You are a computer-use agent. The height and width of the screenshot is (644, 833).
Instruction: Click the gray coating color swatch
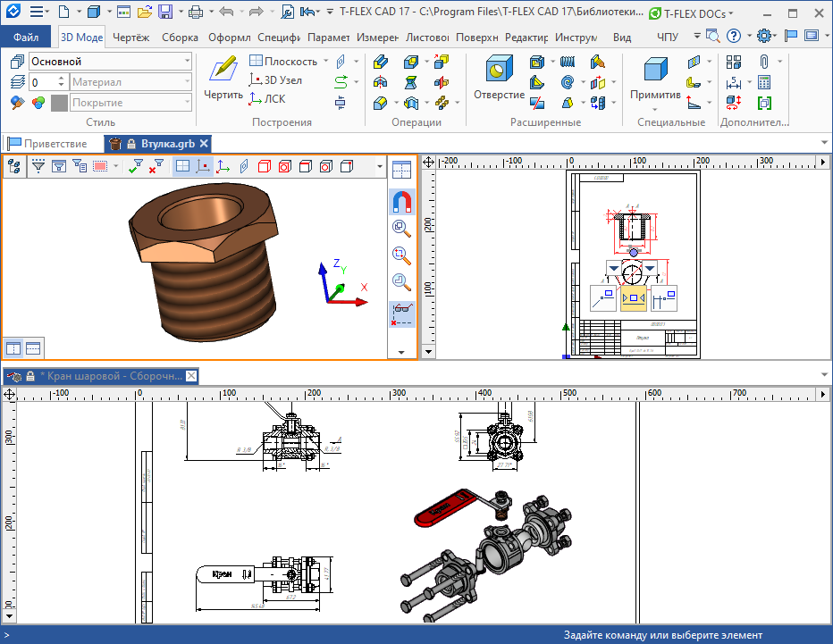tap(59, 103)
